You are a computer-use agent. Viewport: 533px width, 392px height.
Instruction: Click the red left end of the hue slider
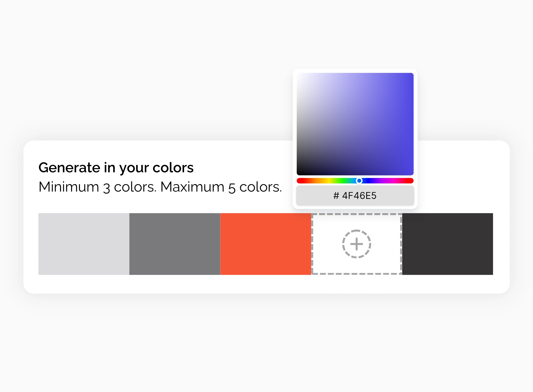tap(299, 181)
